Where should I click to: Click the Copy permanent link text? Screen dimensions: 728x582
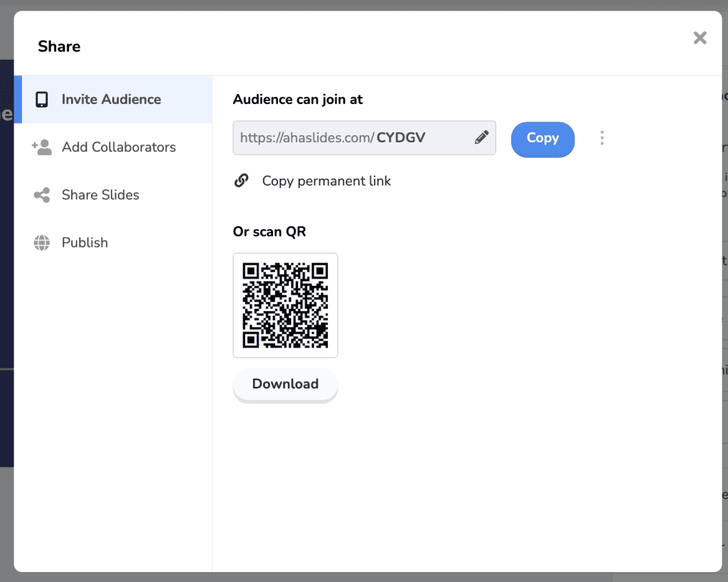pos(326,181)
